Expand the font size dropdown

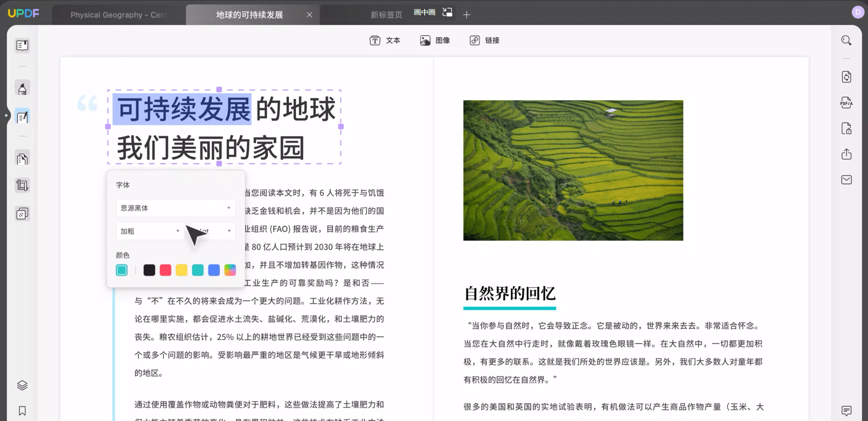coord(211,231)
